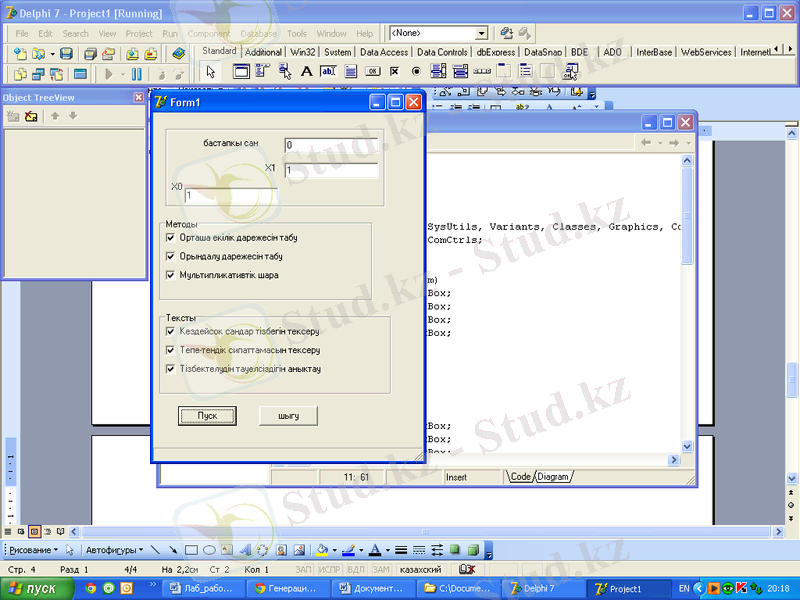Switch to the 'Delphi 7' taskbar button

tap(543, 589)
